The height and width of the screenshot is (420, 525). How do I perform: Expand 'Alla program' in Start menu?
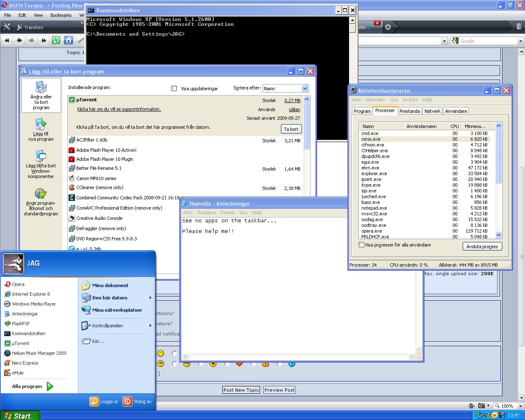coord(32,386)
